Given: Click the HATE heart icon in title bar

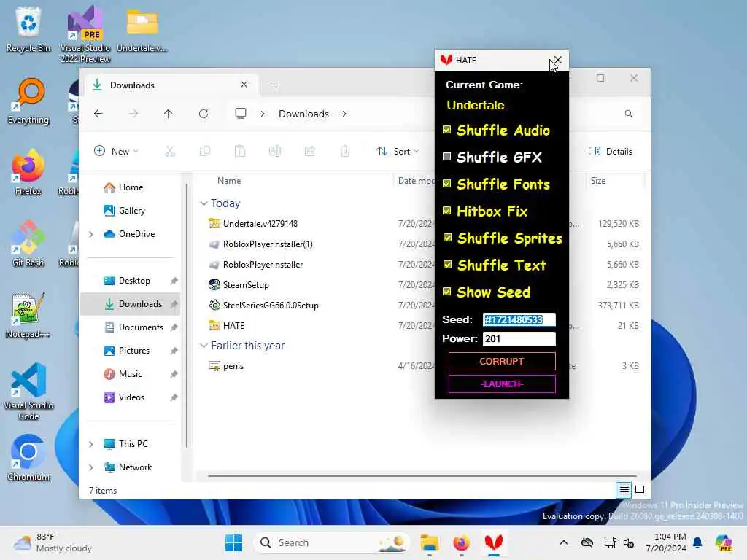Looking at the screenshot, I should click(x=446, y=60).
